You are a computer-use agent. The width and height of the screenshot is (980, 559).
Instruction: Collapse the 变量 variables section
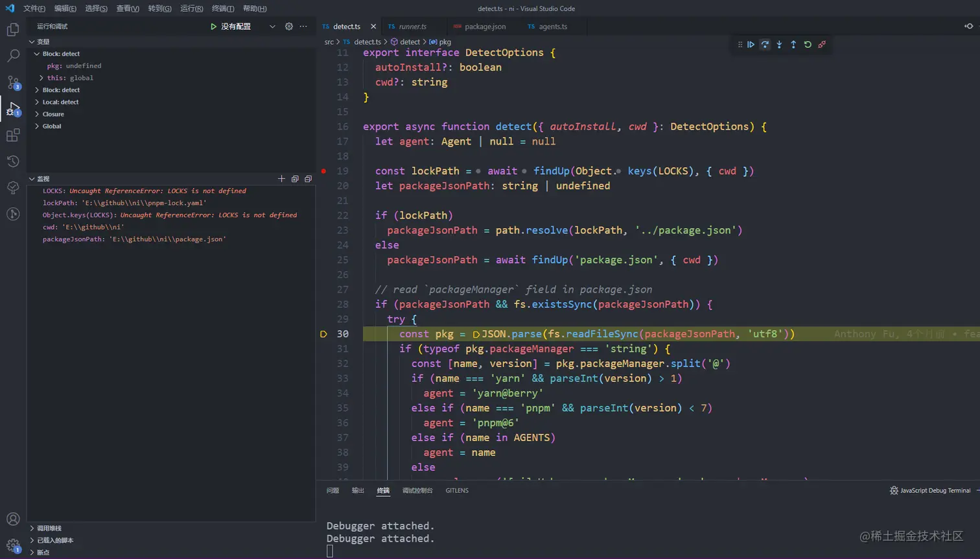[32, 42]
